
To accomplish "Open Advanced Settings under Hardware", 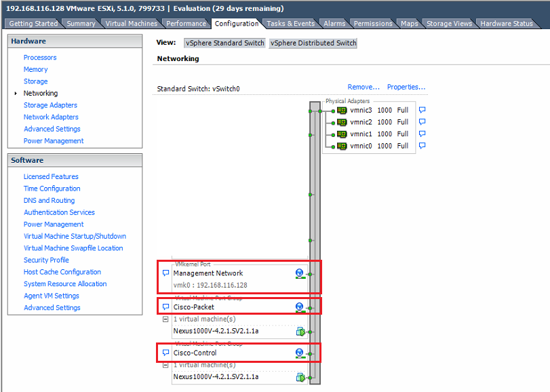I will (x=52, y=129).
